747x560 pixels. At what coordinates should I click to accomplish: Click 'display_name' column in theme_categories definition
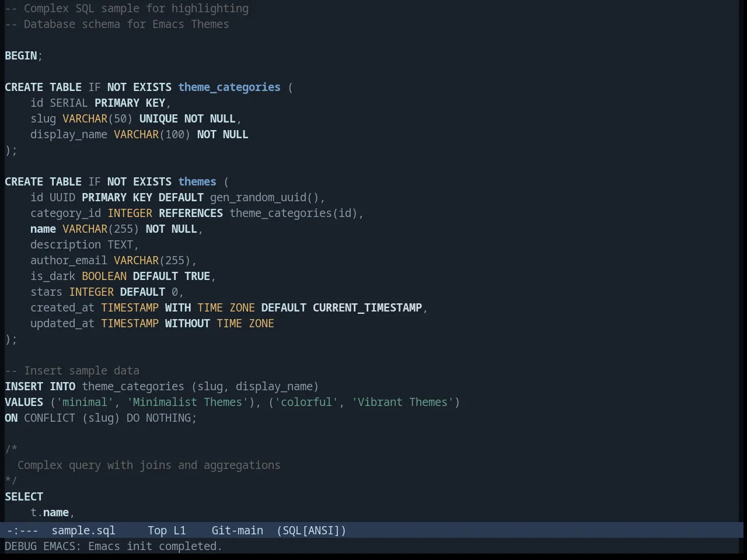point(69,134)
